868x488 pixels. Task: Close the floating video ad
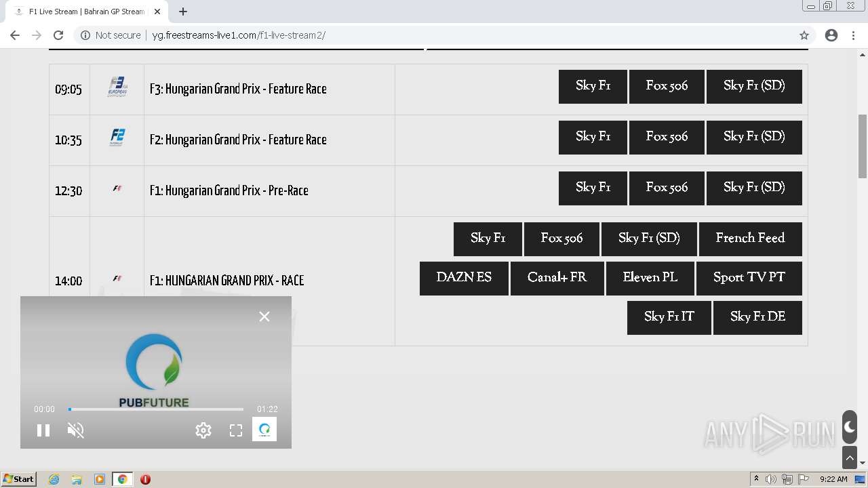(264, 317)
